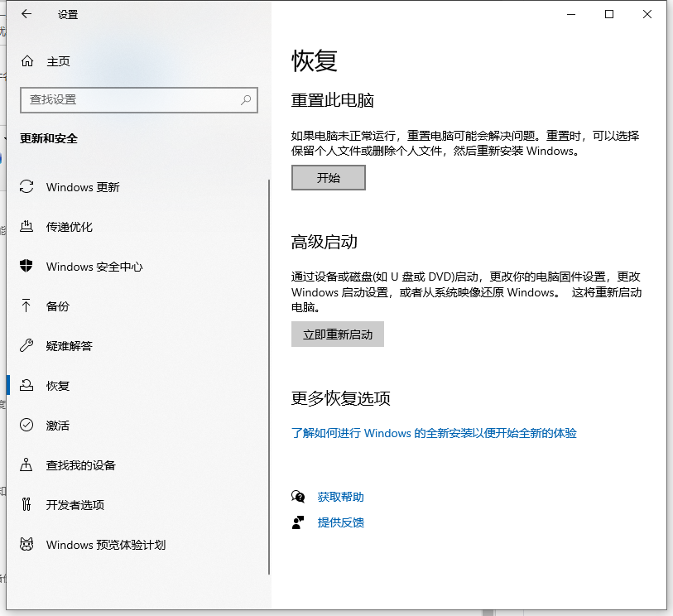Click the back arrow in Settings
Viewport: 673px width, 616px height.
[26, 14]
